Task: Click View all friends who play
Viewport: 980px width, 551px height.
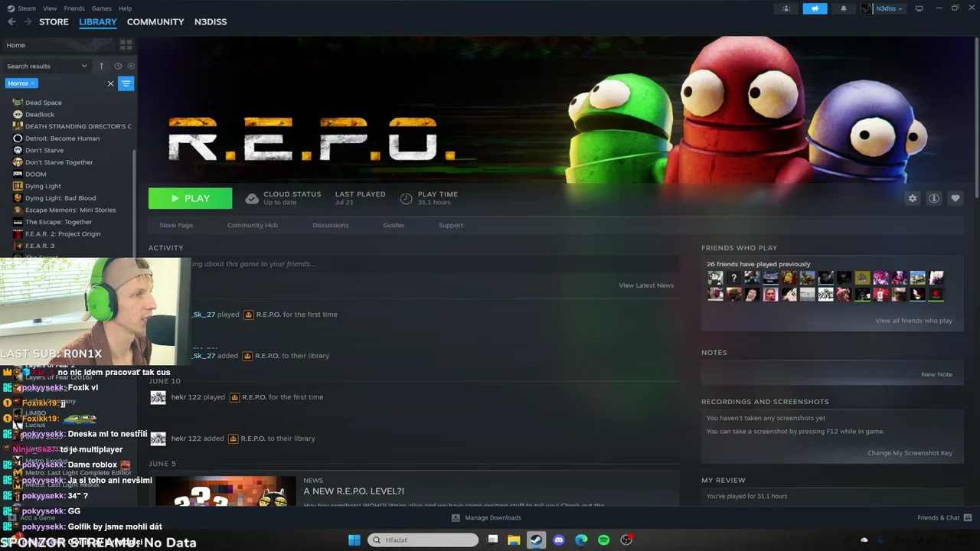Action: click(x=914, y=321)
